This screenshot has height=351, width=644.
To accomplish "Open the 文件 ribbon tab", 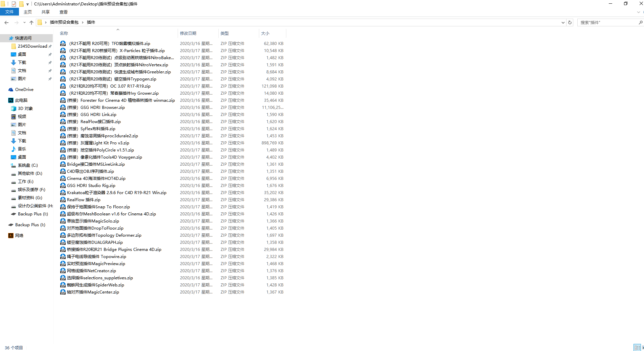I will 9,12.
